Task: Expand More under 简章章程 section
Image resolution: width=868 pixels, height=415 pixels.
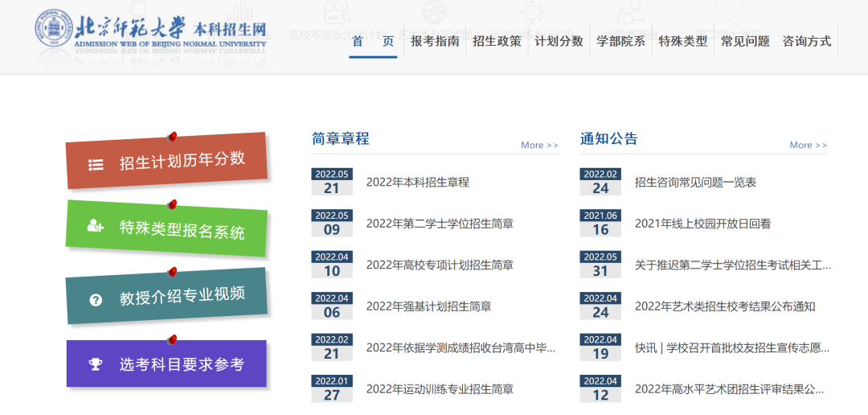Action: [539, 146]
